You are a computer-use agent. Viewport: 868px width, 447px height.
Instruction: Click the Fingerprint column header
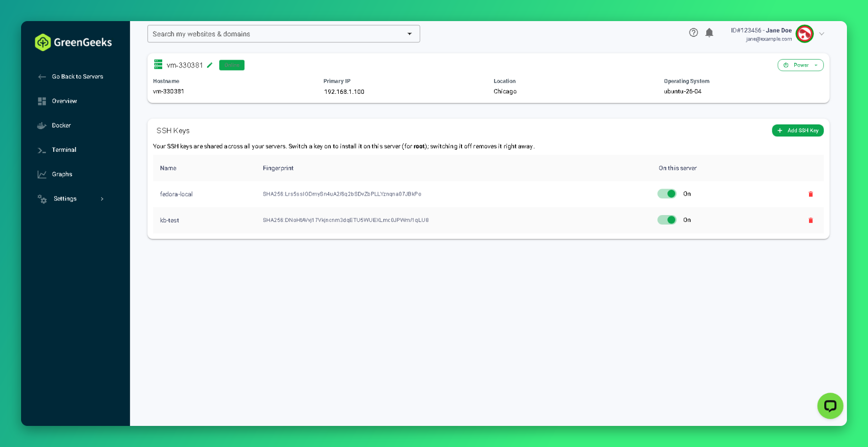278,168
